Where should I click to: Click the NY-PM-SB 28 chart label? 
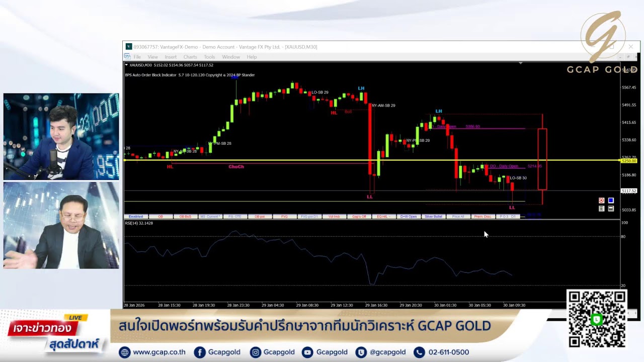[x=220, y=143]
